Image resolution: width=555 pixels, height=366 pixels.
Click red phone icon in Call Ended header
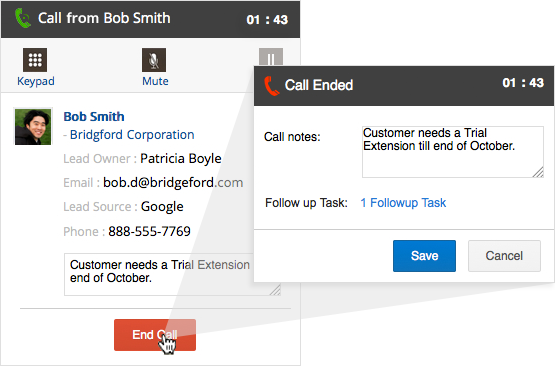click(x=271, y=86)
